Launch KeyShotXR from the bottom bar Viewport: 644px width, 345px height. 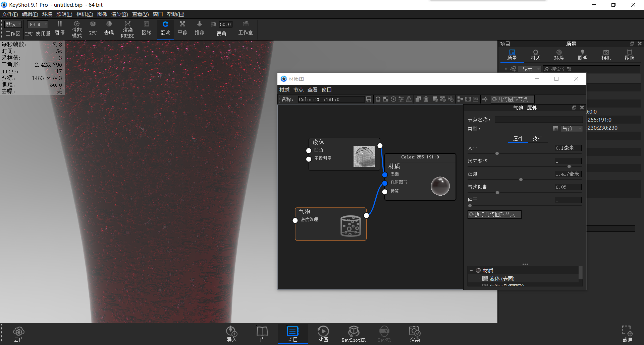354,333
